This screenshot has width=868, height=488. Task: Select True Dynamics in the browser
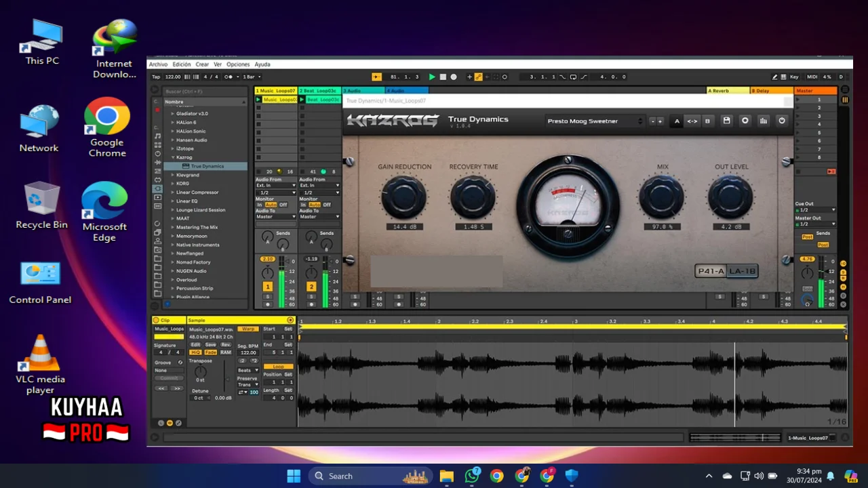[x=207, y=166]
